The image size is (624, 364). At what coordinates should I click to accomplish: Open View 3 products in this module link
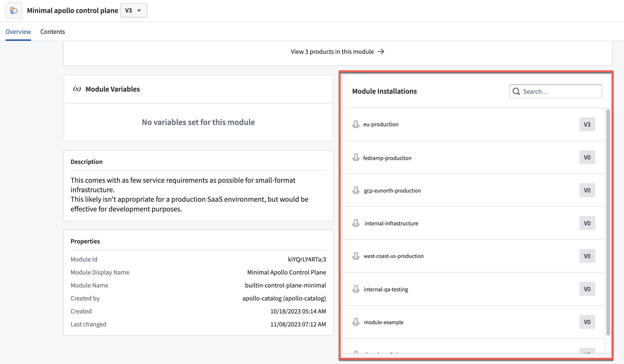tap(337, 51)
